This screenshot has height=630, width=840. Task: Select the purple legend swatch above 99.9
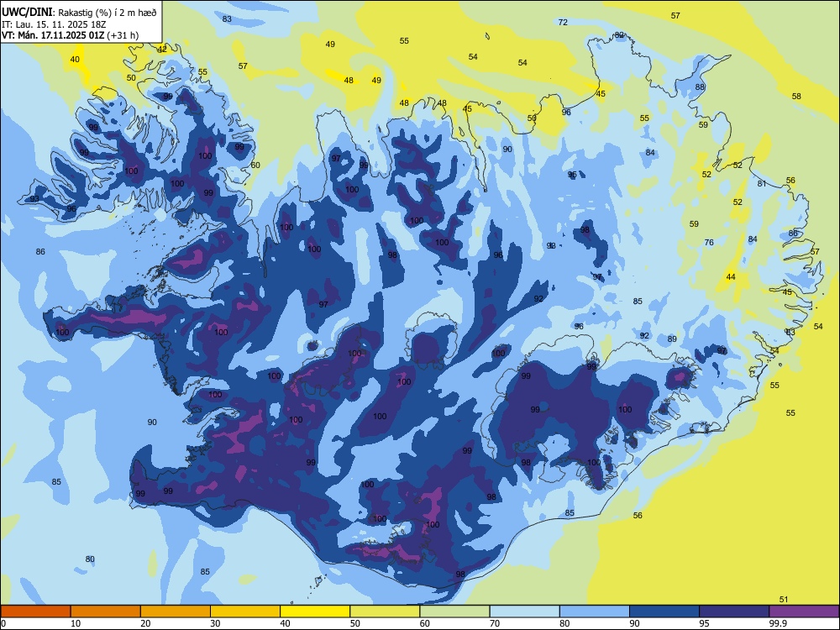pyautogui.click(x=804, y=612)
